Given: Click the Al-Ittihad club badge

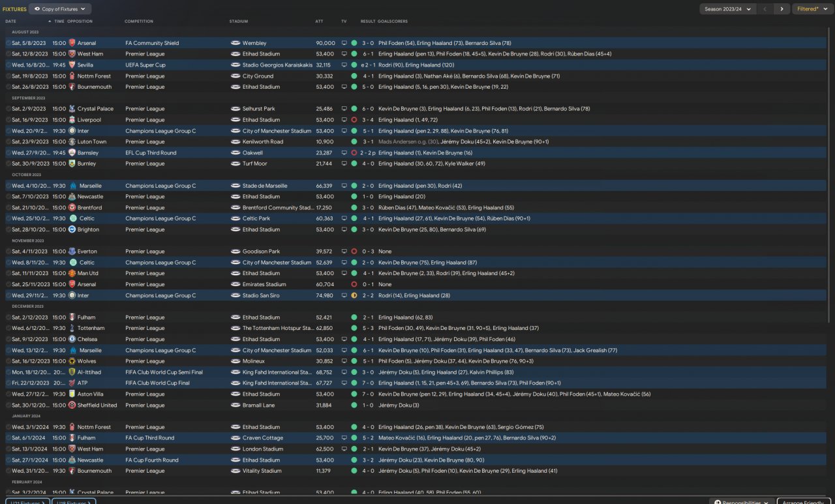Looking at the screenshot, I should point(72,372).
